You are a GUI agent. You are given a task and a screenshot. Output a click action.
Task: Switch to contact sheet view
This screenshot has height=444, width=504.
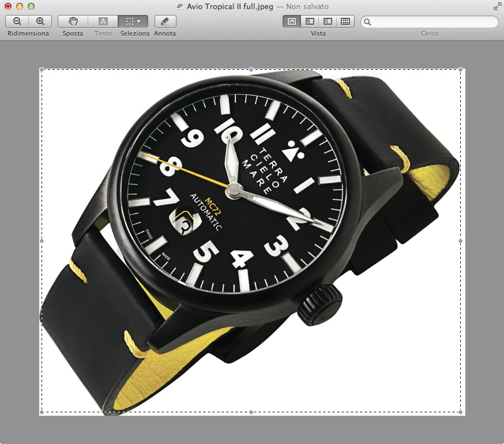pos(345,21)
